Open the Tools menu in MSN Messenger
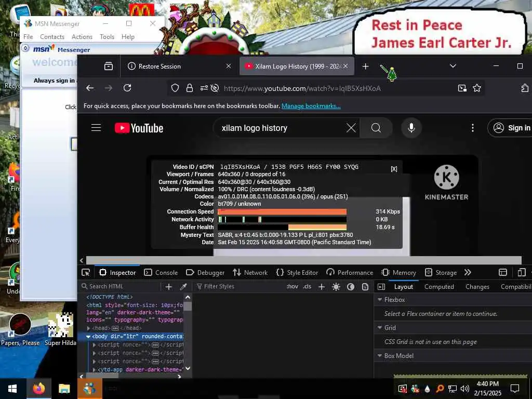 pos(107,37)
